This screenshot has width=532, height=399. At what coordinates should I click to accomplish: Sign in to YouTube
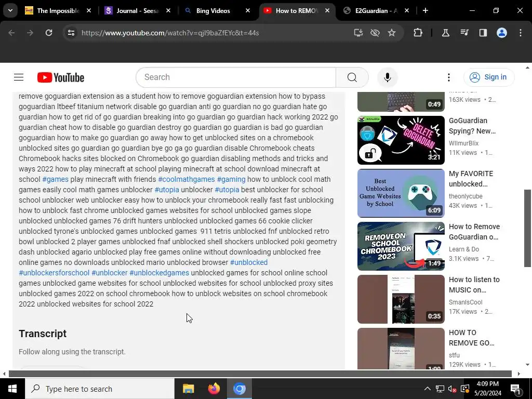(x=488, y=77)
